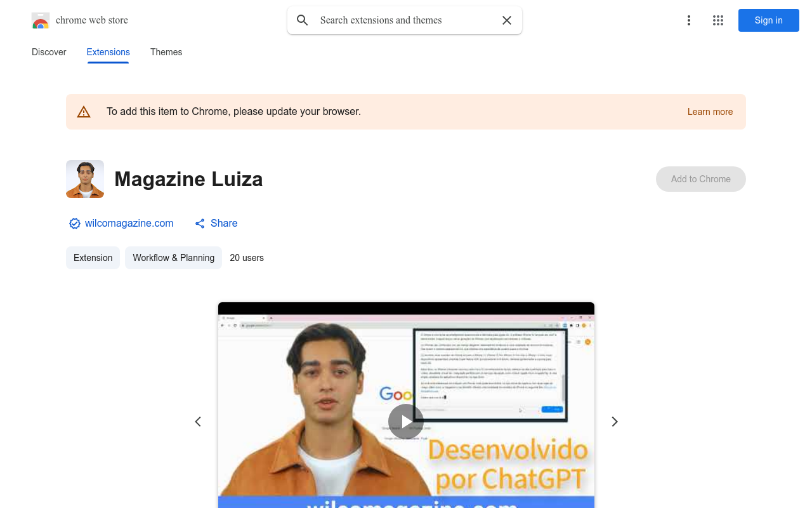The image size is (812, 508).
Task: Select the Extensions tab
Action: (108, 52)
